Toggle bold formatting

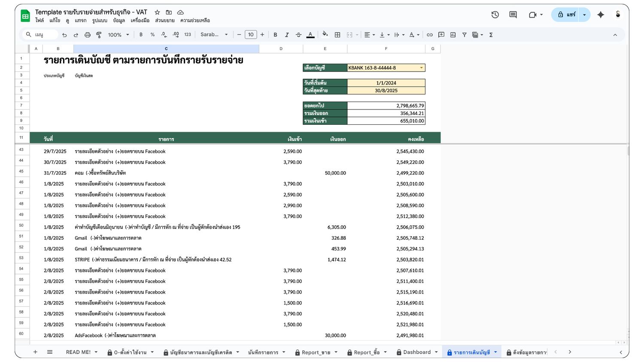275,35
